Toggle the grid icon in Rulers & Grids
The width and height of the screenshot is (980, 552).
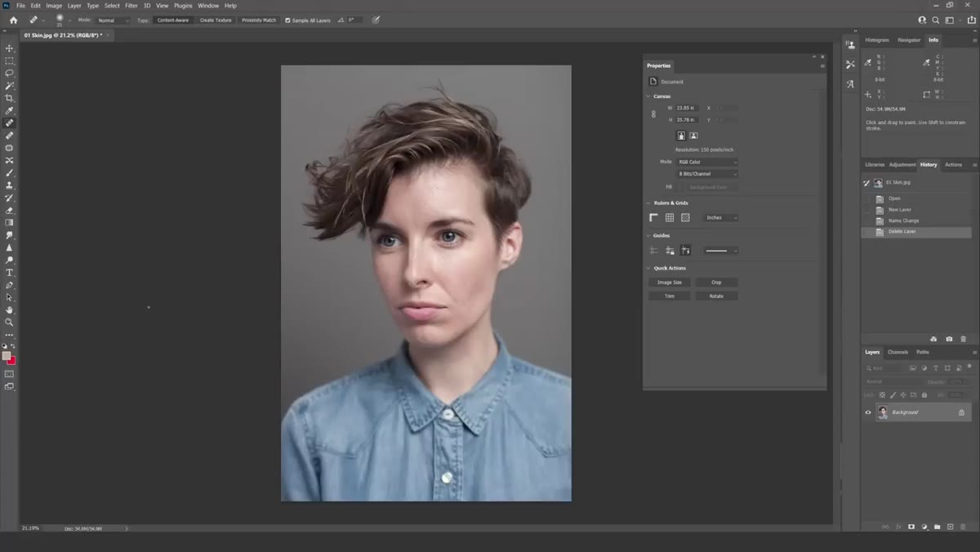(670, 218)
